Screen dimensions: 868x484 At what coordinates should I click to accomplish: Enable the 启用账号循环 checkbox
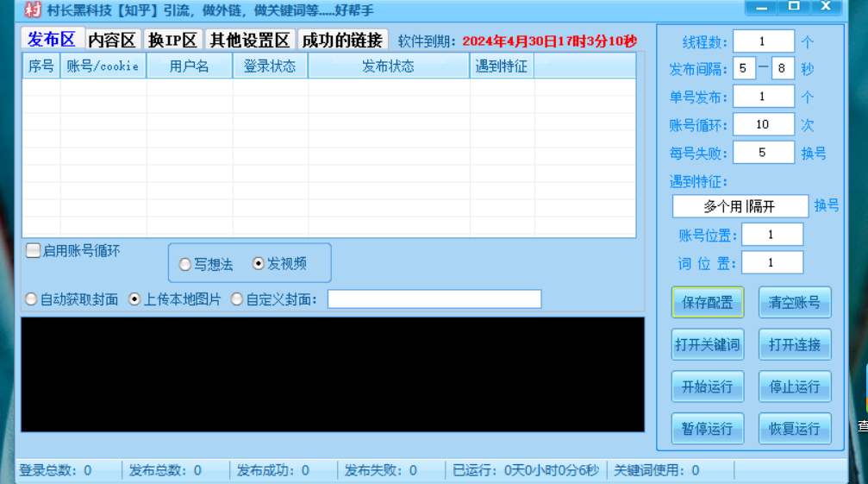coord(34,250)
